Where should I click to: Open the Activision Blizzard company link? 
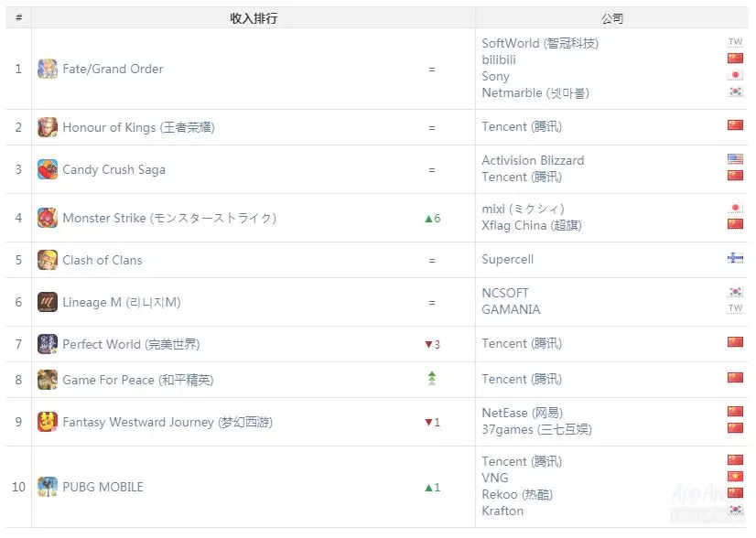(x=533, y=160)
